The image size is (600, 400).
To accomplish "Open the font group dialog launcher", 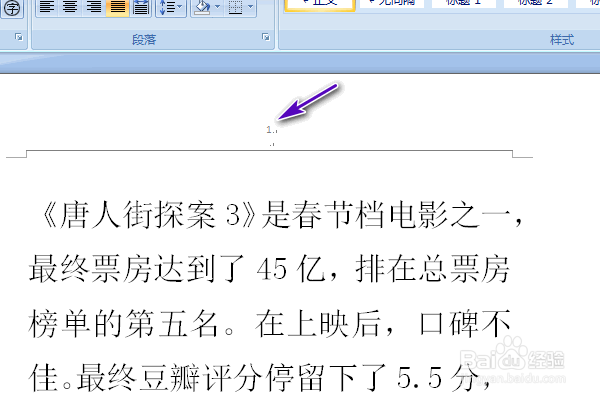I will point(18,37).
